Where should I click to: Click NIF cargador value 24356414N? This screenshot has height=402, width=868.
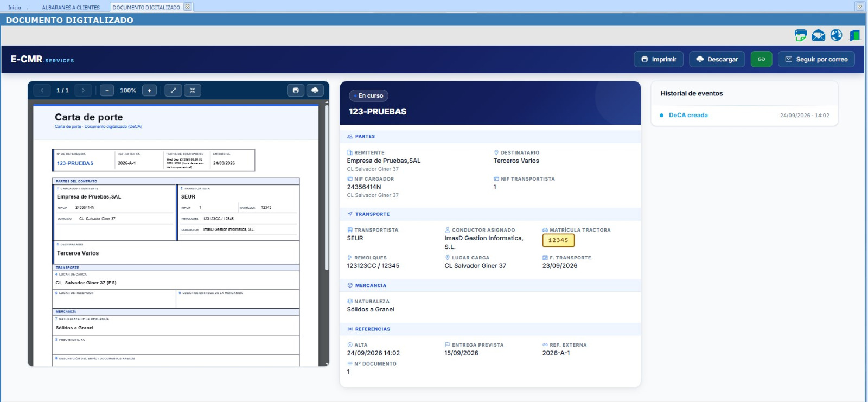click(364, 187)
